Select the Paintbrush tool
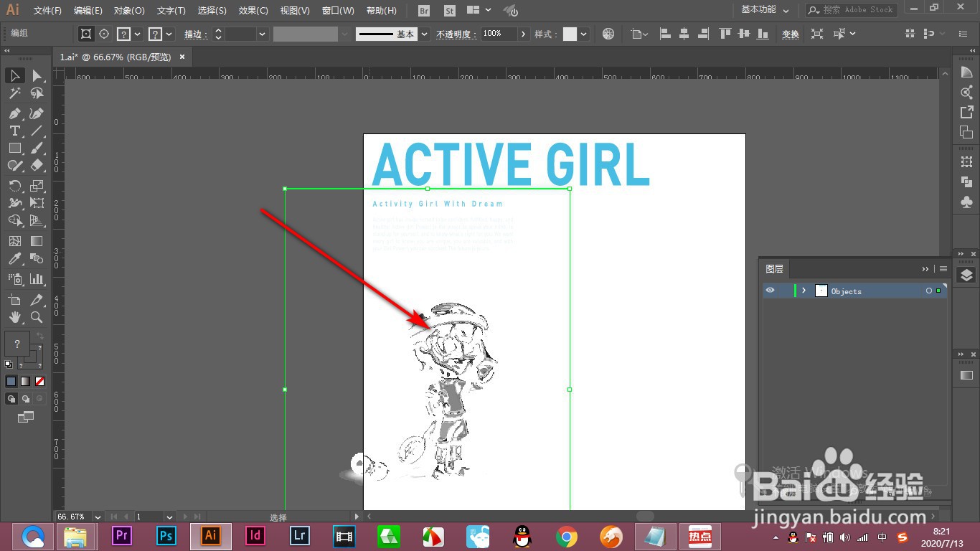This screenshot has height=551, width=980. pyautogui.click(x=37, y=148)
